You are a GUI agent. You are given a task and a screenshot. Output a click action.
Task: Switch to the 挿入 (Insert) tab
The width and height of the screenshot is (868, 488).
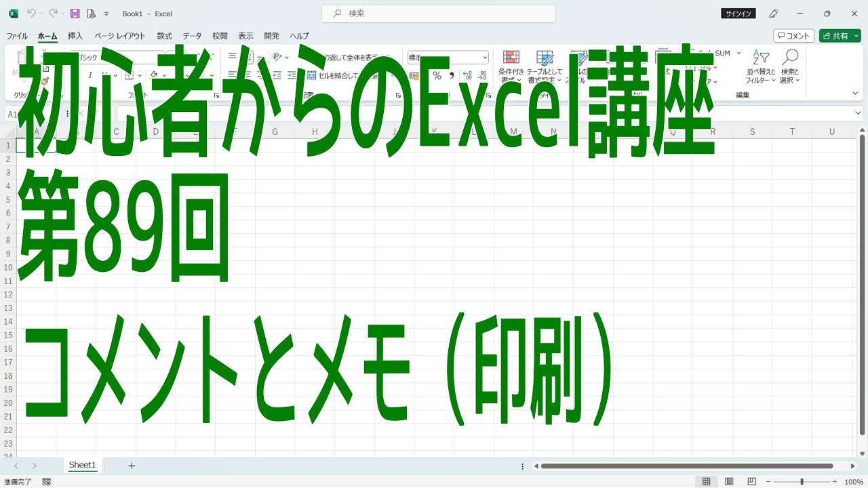pyautogui.click(x=75, y=36)
